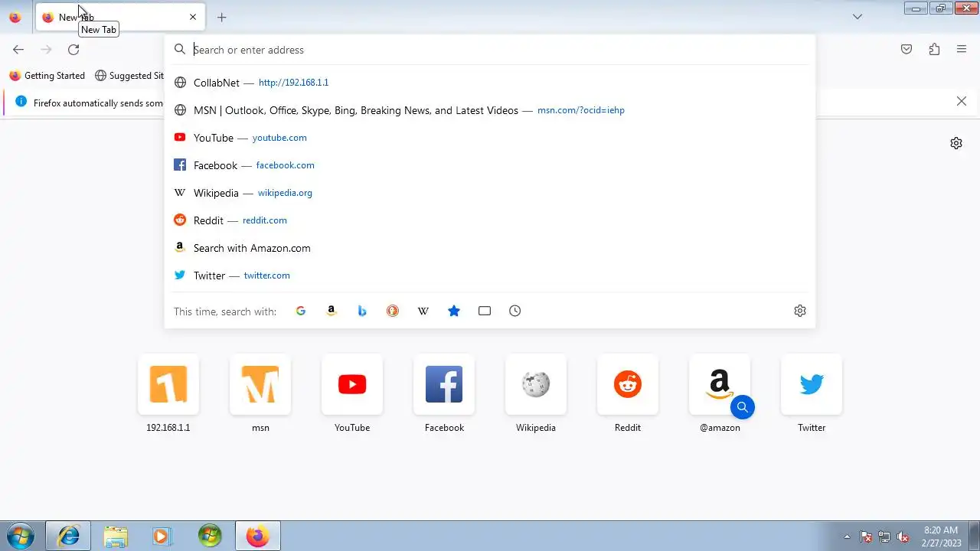Select Twitter suggestion row
The image size is (980, 551).
[x=490, y=275]
